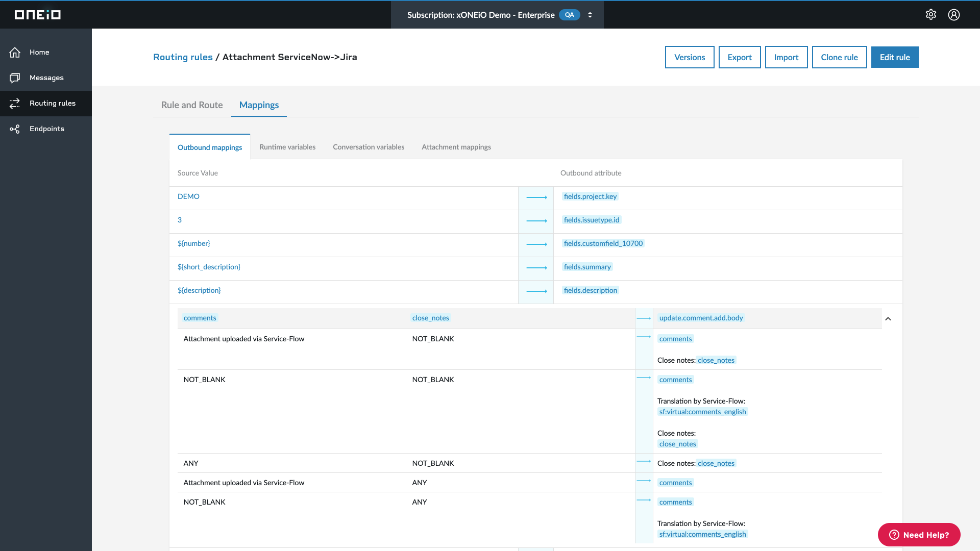Select the Outbound mappings tab
Image resolution: width=980 pixels, height=551 pixels.
coord(210,147)
